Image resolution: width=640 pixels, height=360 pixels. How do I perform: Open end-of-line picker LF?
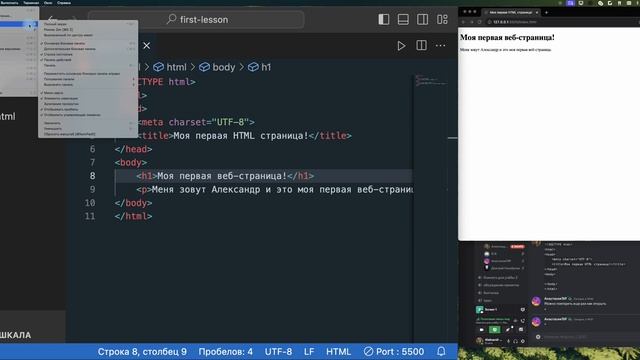pyautogui.click(x=309, y=351)
